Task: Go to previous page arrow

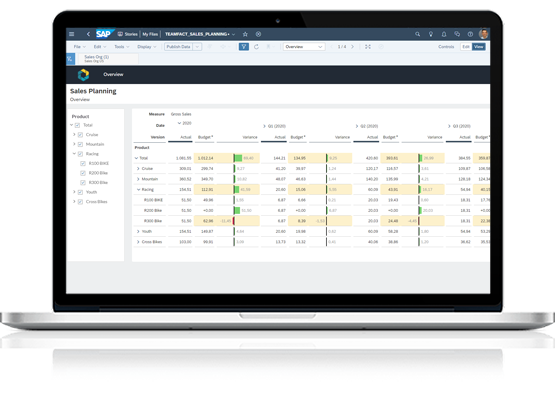Action: [x=332, y=46]
